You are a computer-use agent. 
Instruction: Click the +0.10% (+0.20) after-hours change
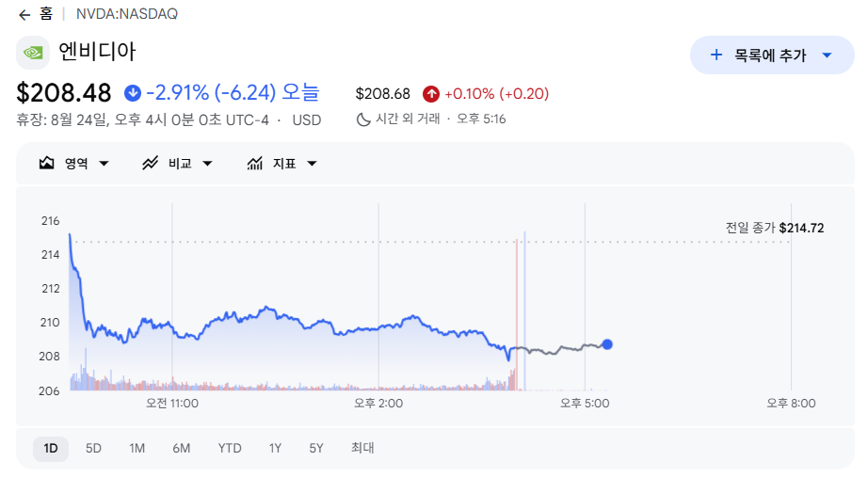point(497,94)
